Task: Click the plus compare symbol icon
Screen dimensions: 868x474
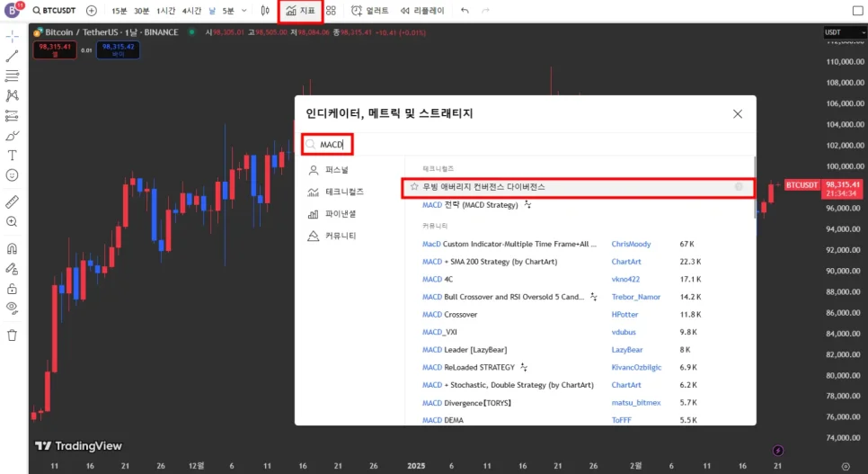Action: click(x=92, y=11)
